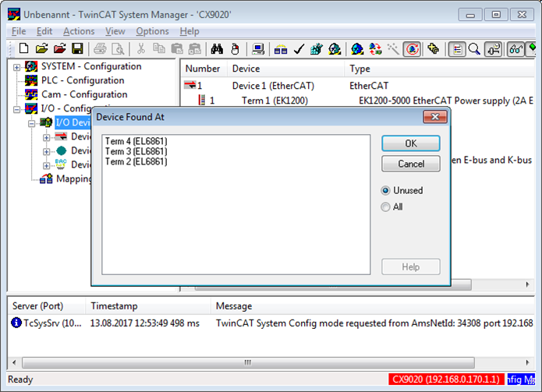Click the Cut scissors icon
Viewport: 542px width, 392px height.
pos(141,48)
